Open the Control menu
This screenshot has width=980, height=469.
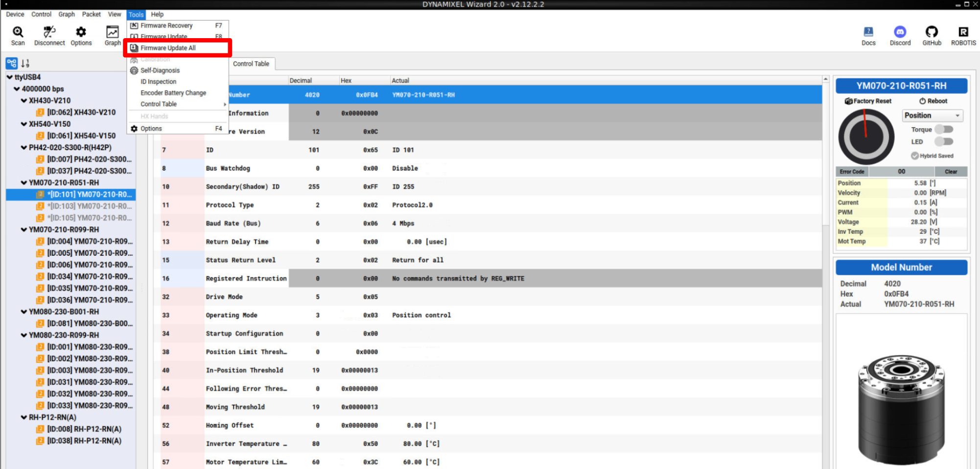pos(41,14)
